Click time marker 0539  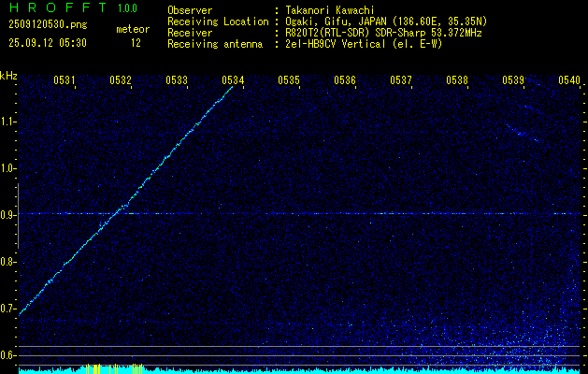[x=513, y=79]
